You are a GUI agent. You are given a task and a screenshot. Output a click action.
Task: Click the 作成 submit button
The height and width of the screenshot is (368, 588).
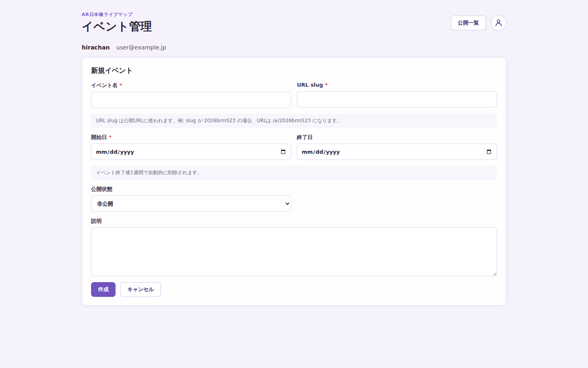tap(103, 289)
